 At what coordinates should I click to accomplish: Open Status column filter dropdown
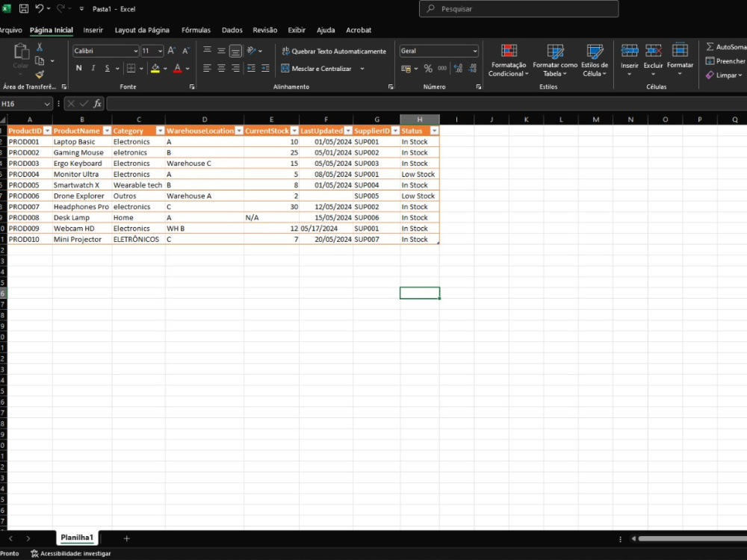434,131
